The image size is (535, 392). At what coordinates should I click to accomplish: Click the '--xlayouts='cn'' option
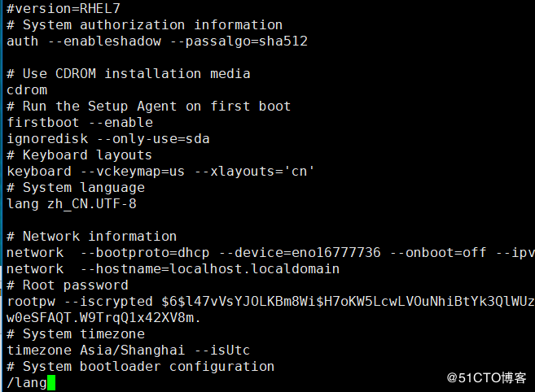coord(254,171)
